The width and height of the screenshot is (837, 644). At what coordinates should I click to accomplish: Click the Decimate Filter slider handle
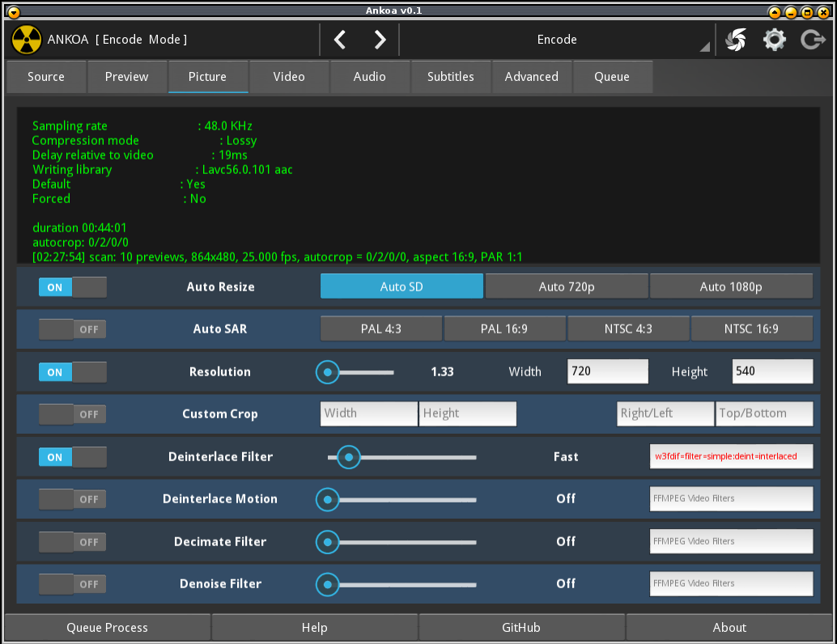(x=328, y=542)
